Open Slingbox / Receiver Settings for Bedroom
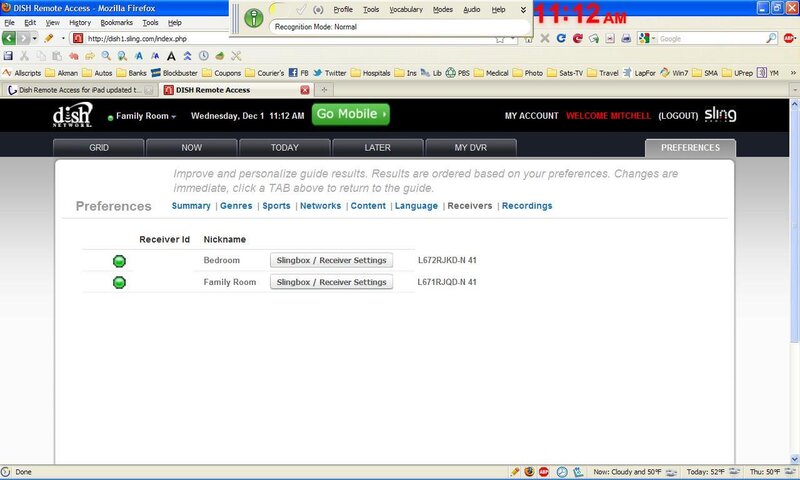Image resolution: width=800 pixels, height=480 pixels. pos(332,260)
